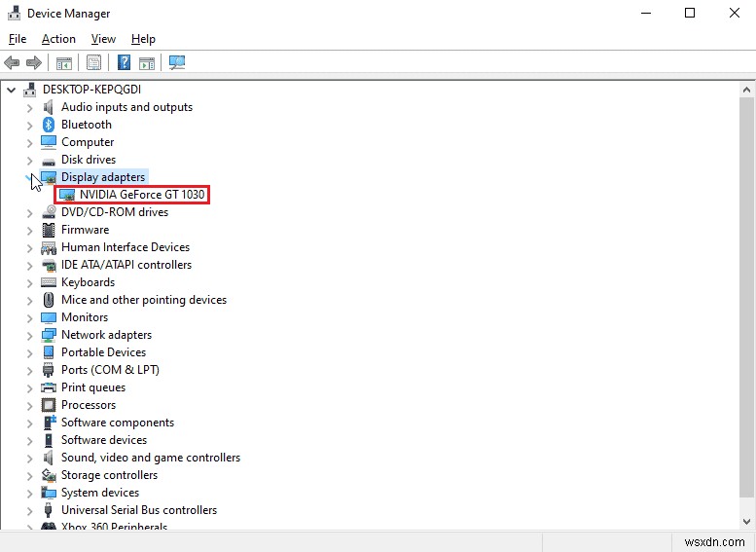Click the Disk drives icon
Screen dimensions: 756x552
(49, 161)
